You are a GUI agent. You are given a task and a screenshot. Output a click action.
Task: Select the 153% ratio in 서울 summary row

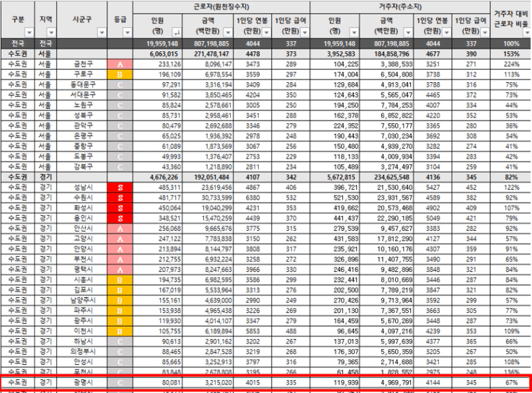511,54
